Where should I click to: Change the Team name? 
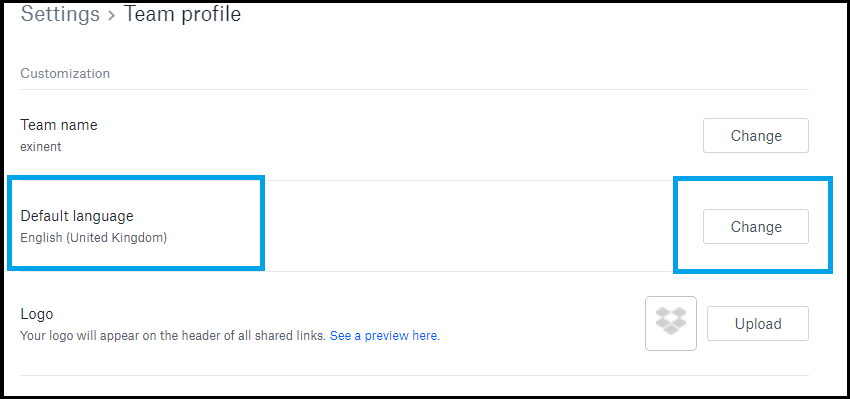(x=756, y=136)
